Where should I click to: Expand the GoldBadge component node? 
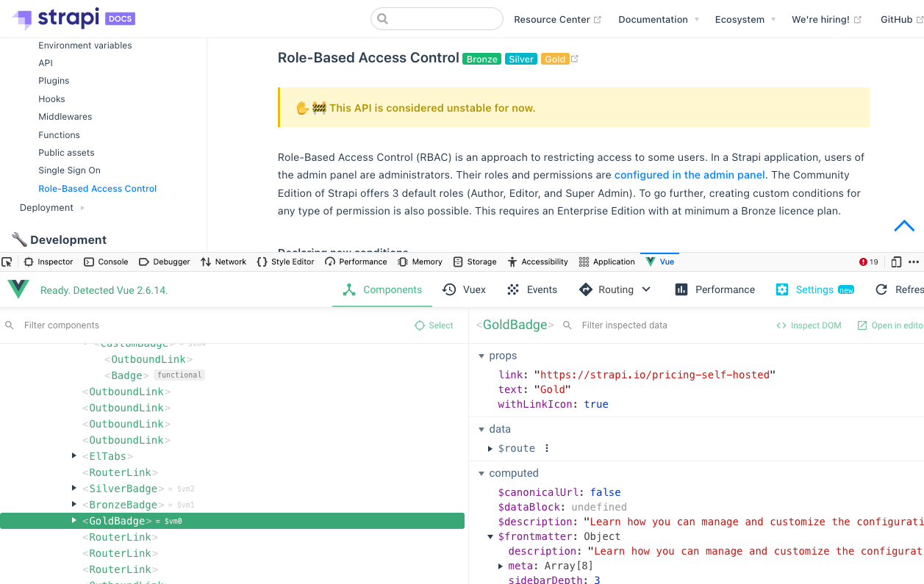74,521
